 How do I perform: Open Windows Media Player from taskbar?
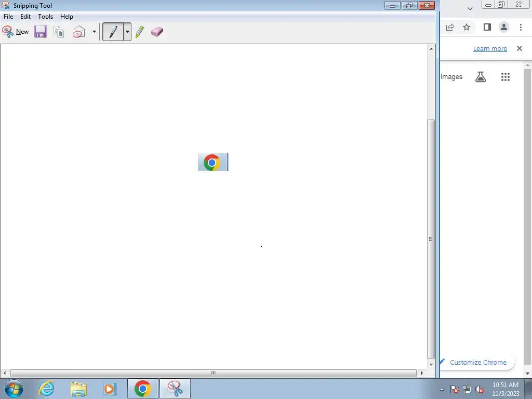pos(110,389)
